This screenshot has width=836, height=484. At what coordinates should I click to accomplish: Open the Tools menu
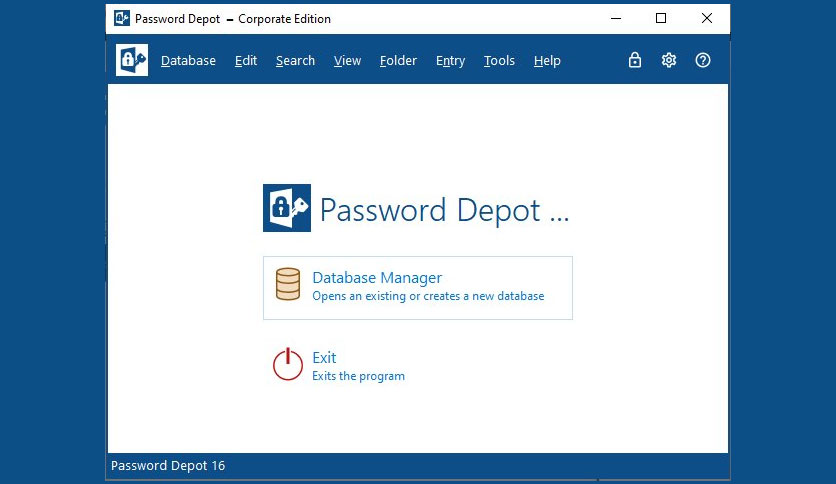499,61
